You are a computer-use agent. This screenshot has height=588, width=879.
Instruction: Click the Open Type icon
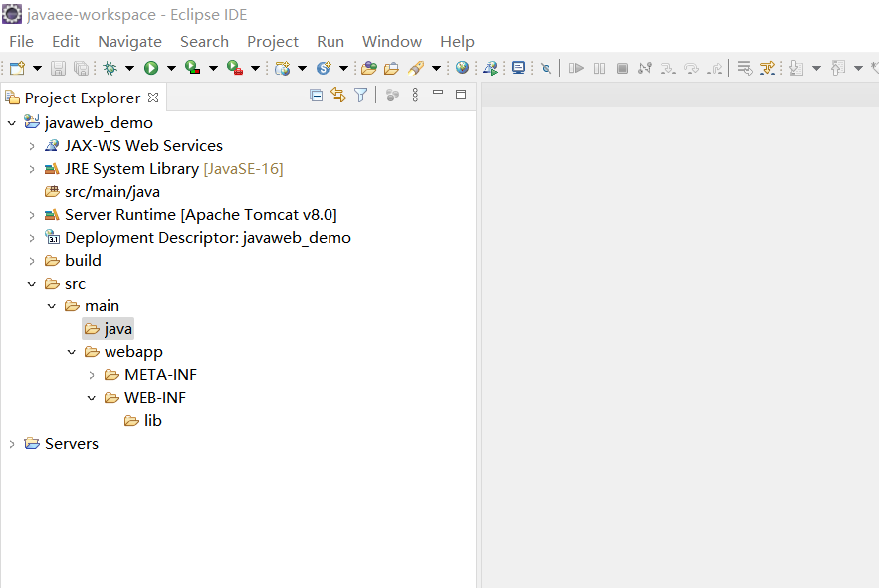[x=369, y=68]
